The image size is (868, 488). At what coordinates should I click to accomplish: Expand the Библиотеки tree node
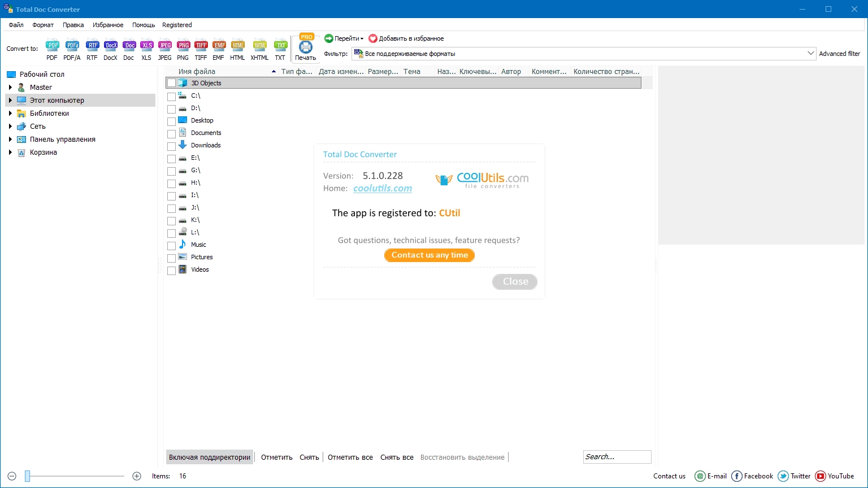pyautogui.click(x=10, y=114)
